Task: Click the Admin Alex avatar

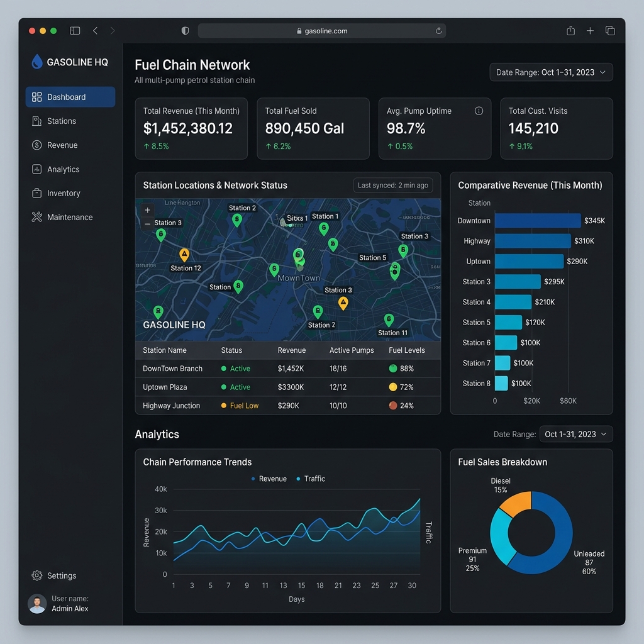Action: pyautogui.click(x=37, y=604)
